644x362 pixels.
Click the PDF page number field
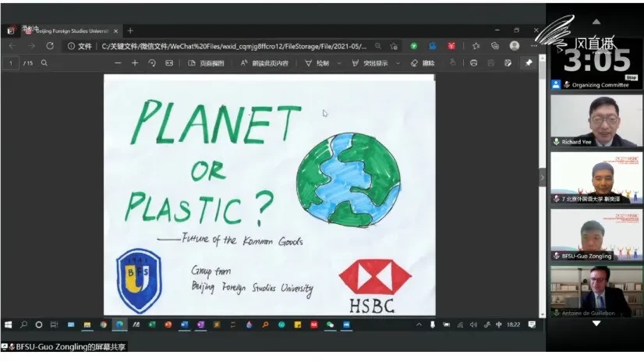click(x=11, y=63)
